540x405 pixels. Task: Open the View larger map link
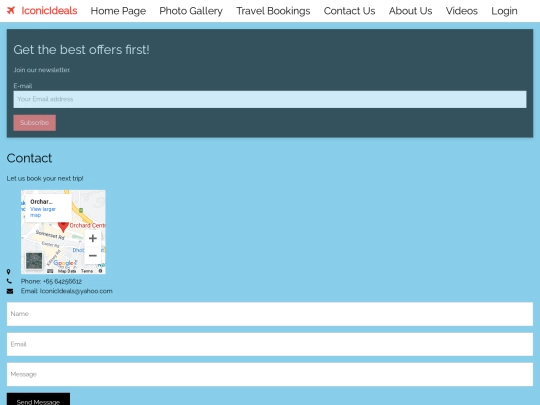pos(43,212)
